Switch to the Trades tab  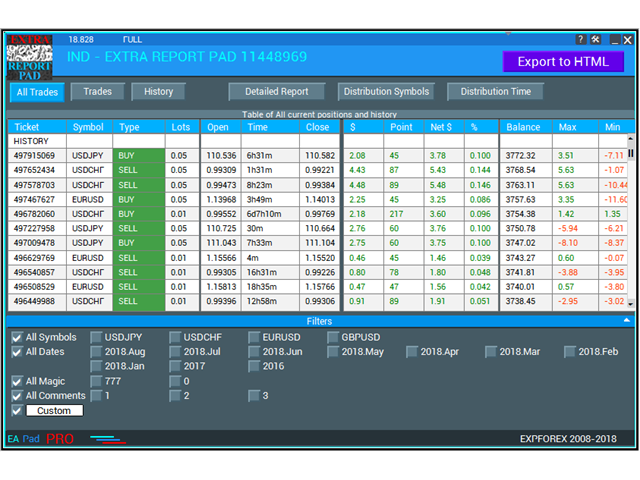[x=97, y=92]
